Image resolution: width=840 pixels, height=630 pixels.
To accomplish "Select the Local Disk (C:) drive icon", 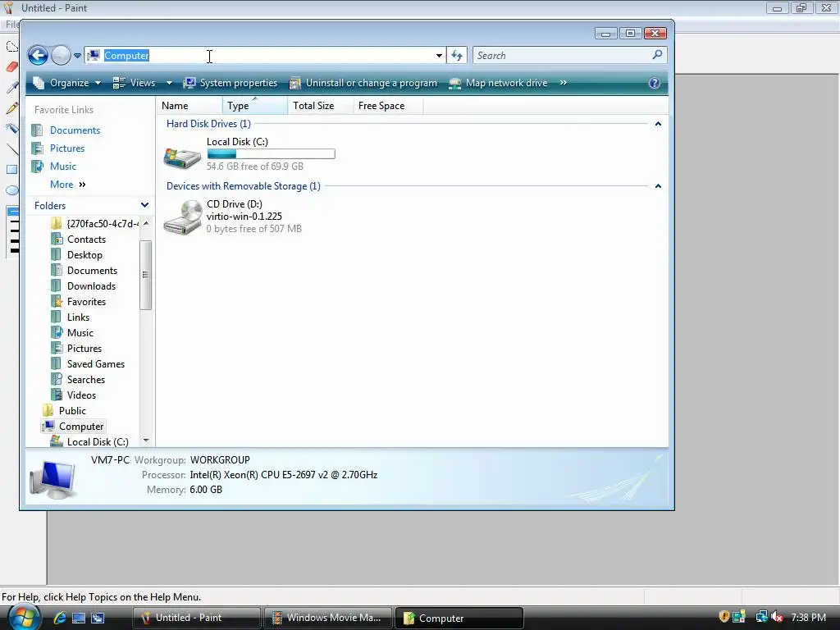I will (182, 157).
